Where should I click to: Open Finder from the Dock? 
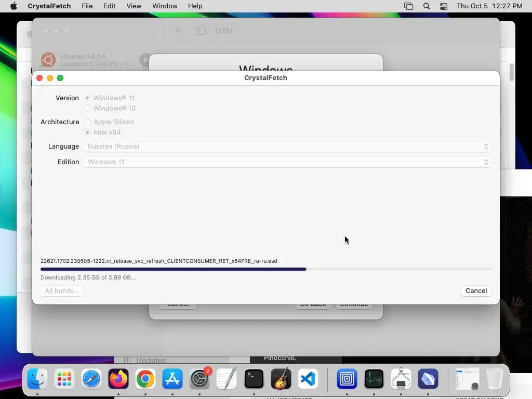pos(37,379)
